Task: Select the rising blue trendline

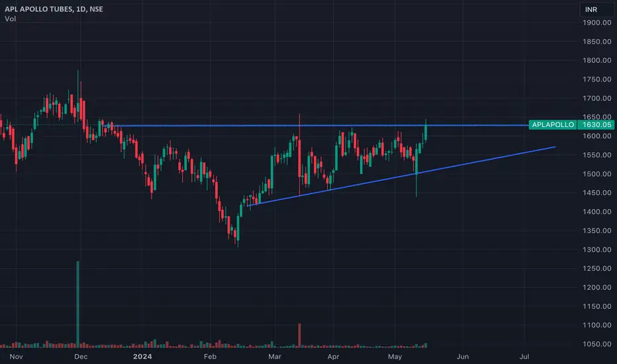Action: (x=401, y=176)
